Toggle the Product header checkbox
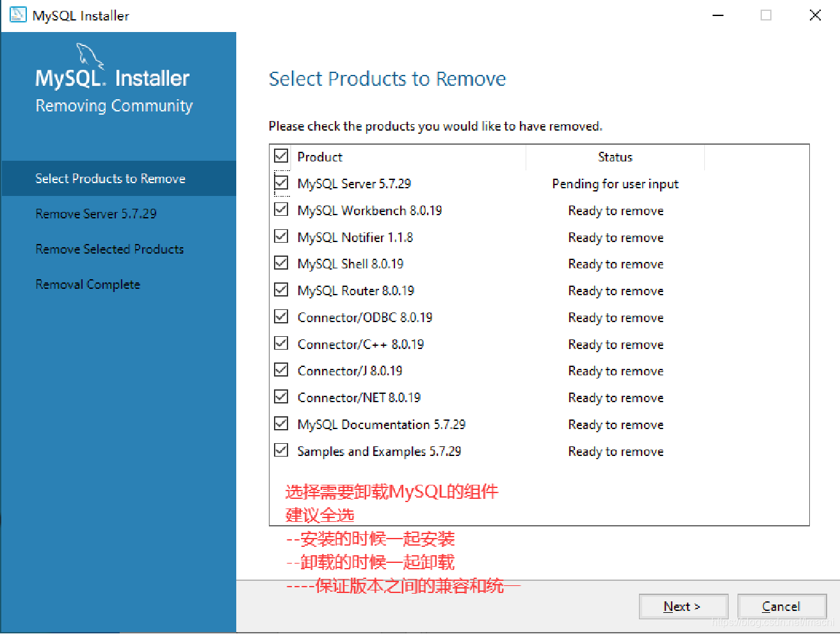Image resolution: width=840 pixels, height=634 pixels. click(280, 156)
